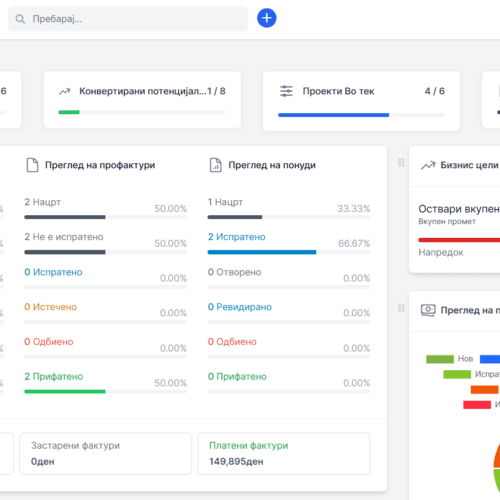The height and width of the screenshot is (500, 500).
Task: Click the blue Проекти Во тек progress bar
Action: tap(334, 115)
